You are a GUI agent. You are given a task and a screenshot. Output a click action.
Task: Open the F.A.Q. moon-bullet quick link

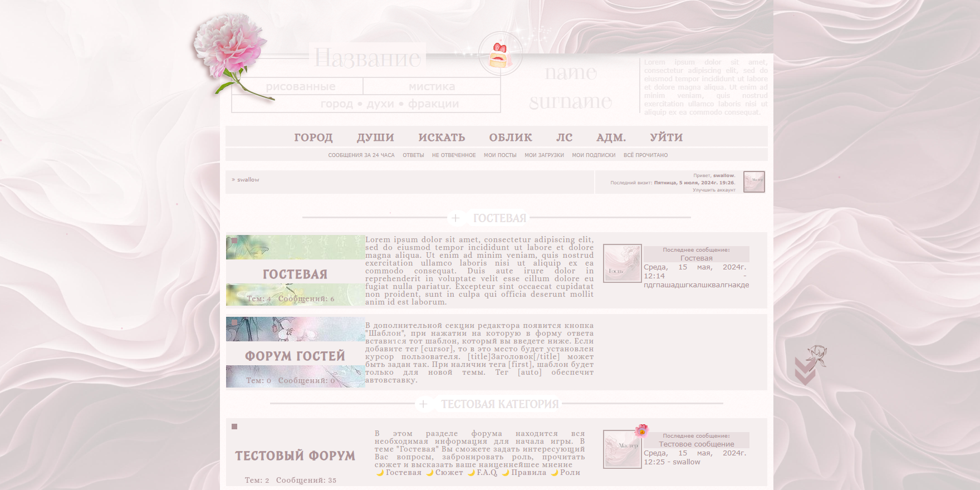(487, 473)
